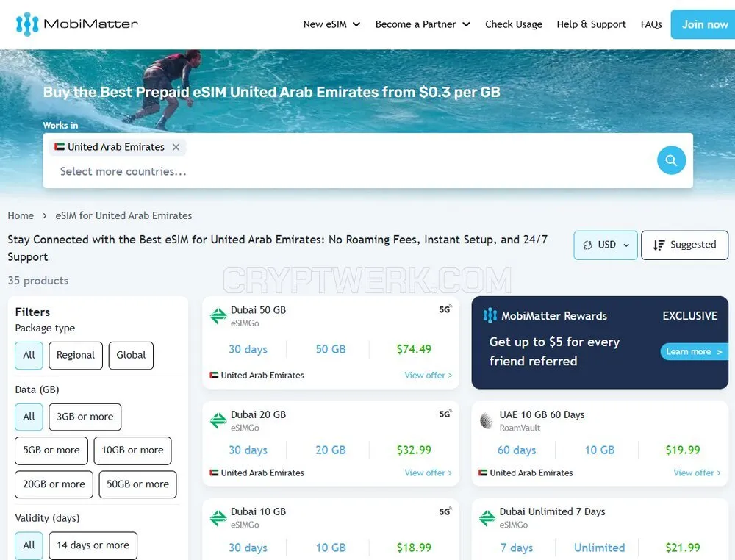Click the $18.99 price
This screenshot has height=560, width=735.
pos(413,548)
